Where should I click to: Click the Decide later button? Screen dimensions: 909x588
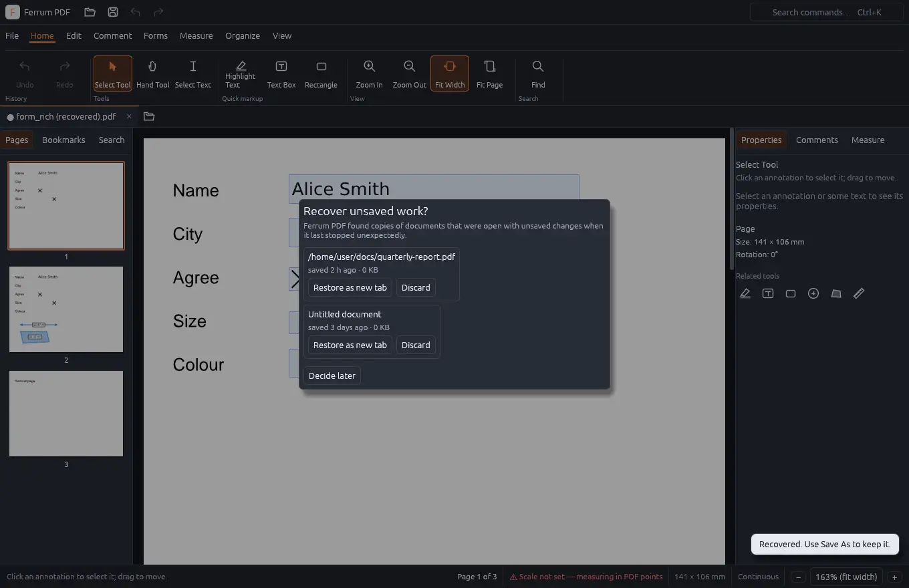(x=332, y=376)
